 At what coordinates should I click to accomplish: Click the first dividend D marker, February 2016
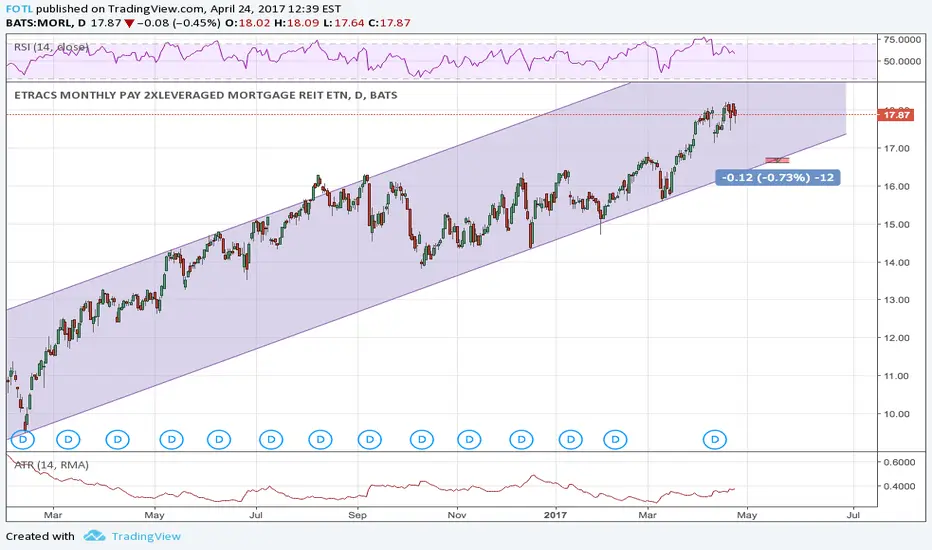pyautogui.click(x=23, y=439)
